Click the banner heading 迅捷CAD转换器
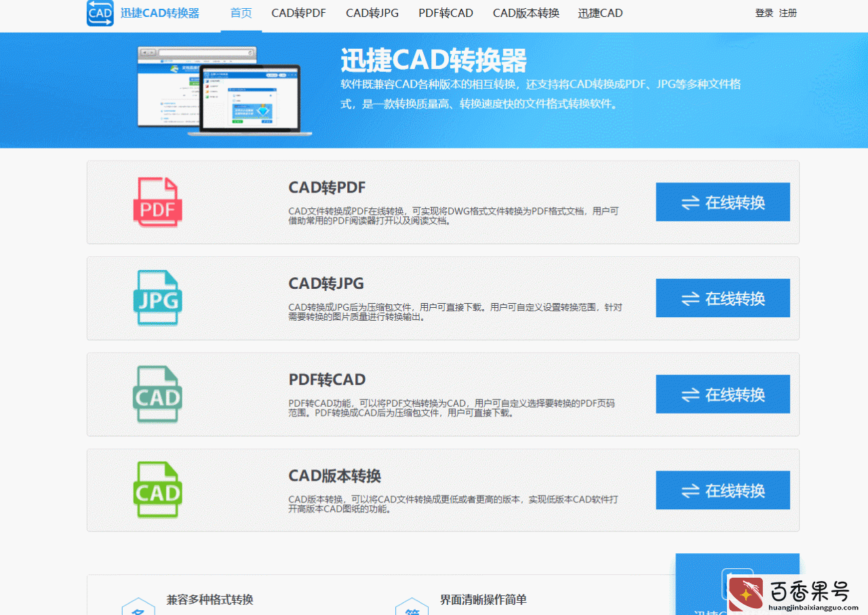This screenshot has width=868, height=615. (x=434, y=61)
